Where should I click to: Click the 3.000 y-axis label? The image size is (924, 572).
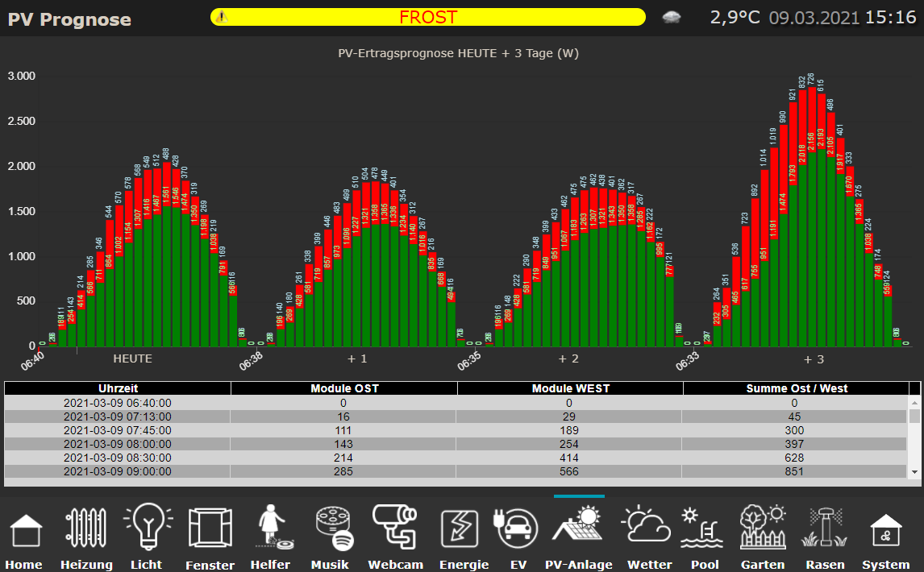pyautogui.click(x=21, y=76)
